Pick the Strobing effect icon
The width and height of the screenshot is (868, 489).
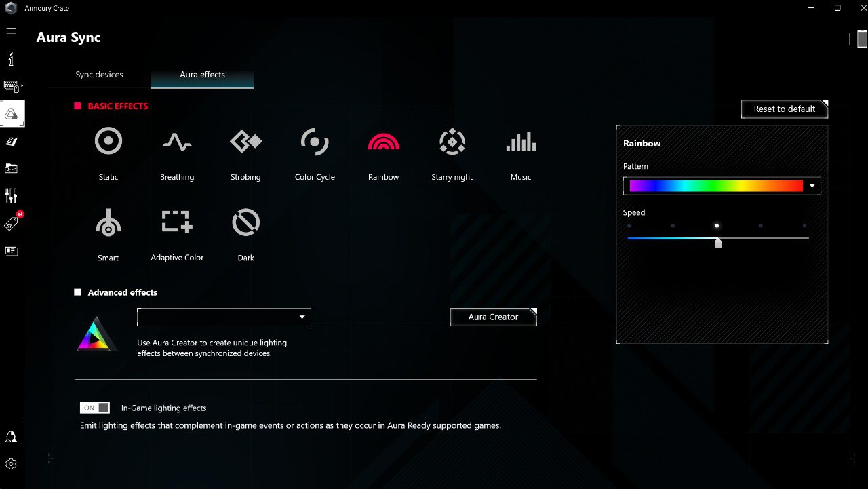pos(245,141)
